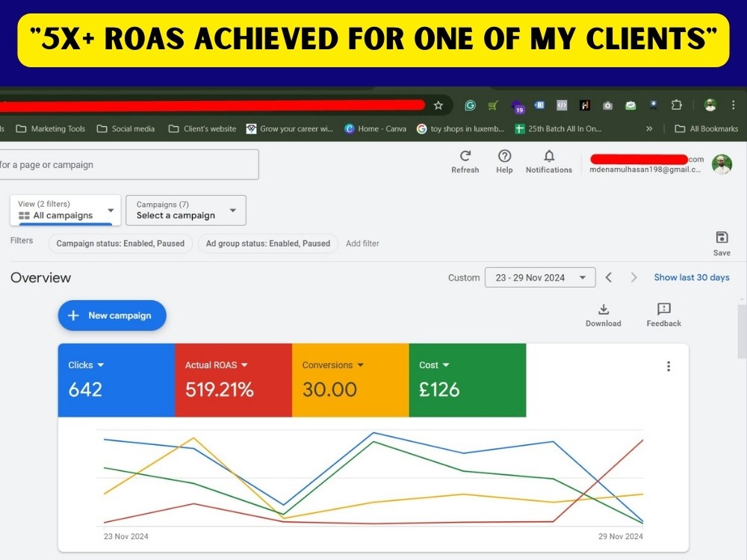The width and height of the screenshot is (747, 560).
Task: Open the 'Grow your career' bookmark
Action: (x=290, y=128)
